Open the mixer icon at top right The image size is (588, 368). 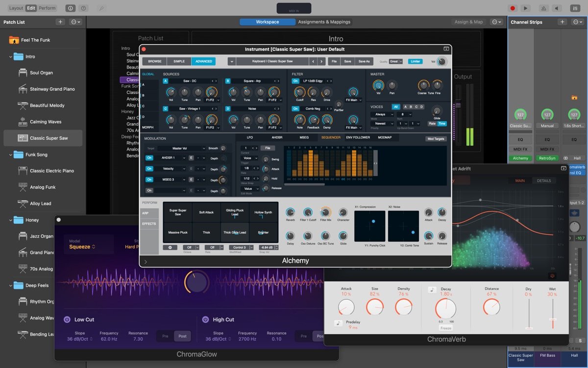click(575, 8)
